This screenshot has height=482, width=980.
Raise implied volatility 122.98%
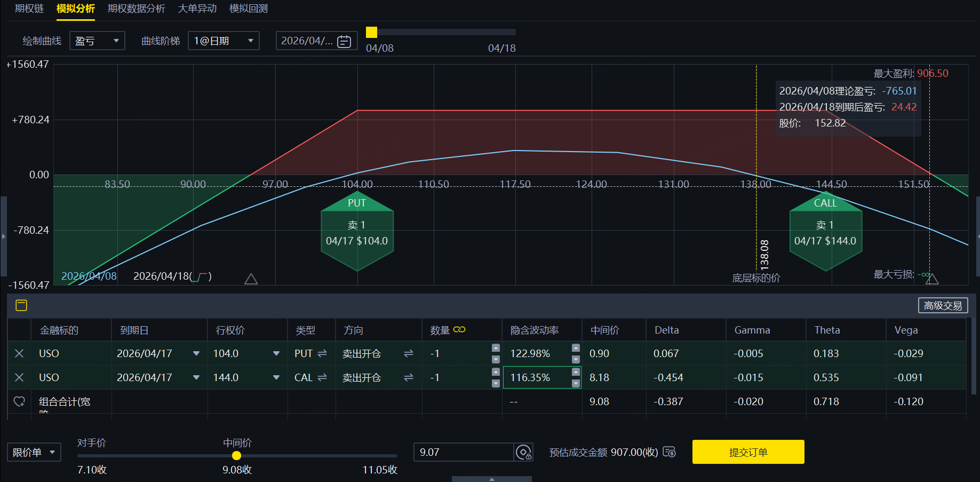[576, 348]
